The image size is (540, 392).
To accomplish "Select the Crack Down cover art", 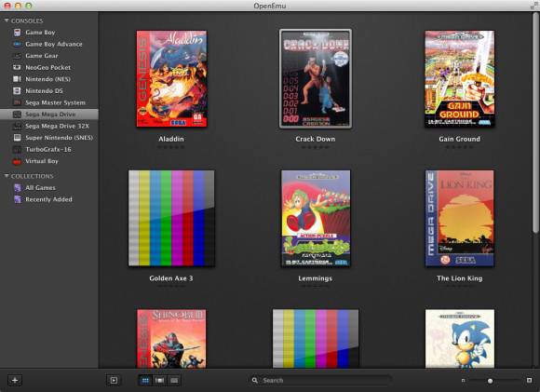I will click(x=316, y=79).
